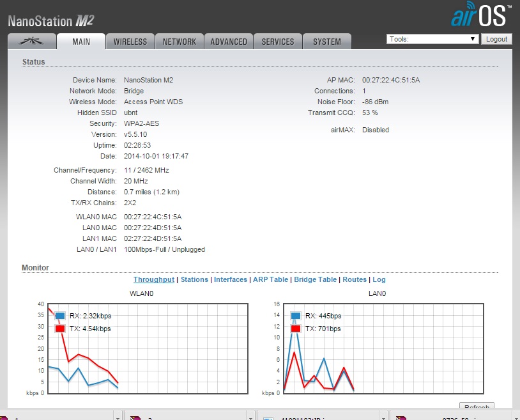Open the Throughput monitor link
This screenshot has width=520, height=420.
(154, 279)
